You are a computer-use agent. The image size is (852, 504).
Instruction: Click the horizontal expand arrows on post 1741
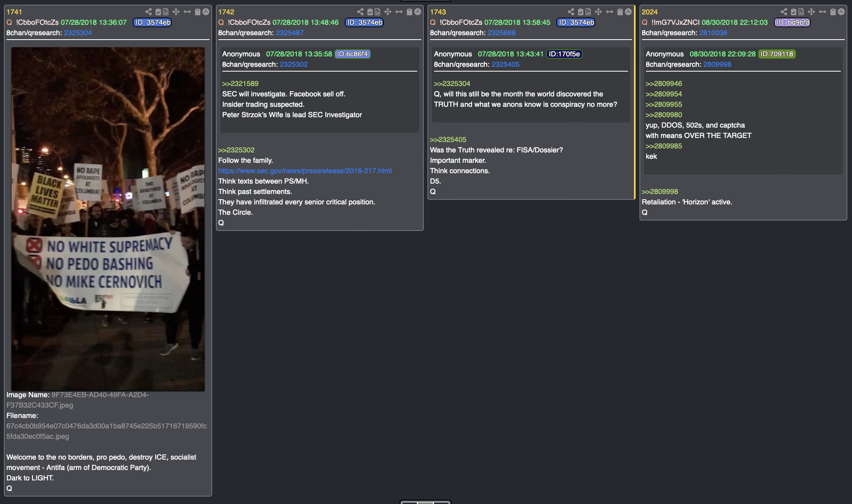point(187,12)
